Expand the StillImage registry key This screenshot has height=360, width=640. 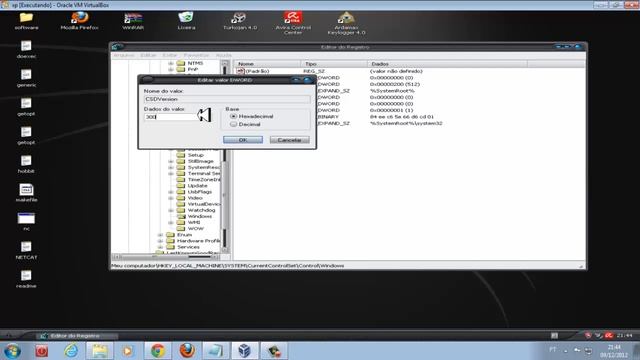[171, 161]
